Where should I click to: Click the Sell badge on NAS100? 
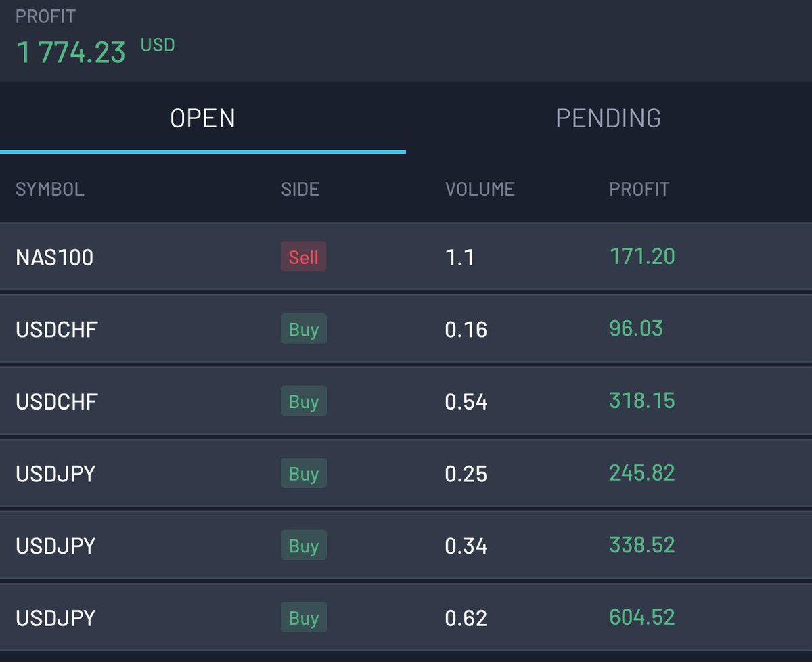[x=303, y=257]
